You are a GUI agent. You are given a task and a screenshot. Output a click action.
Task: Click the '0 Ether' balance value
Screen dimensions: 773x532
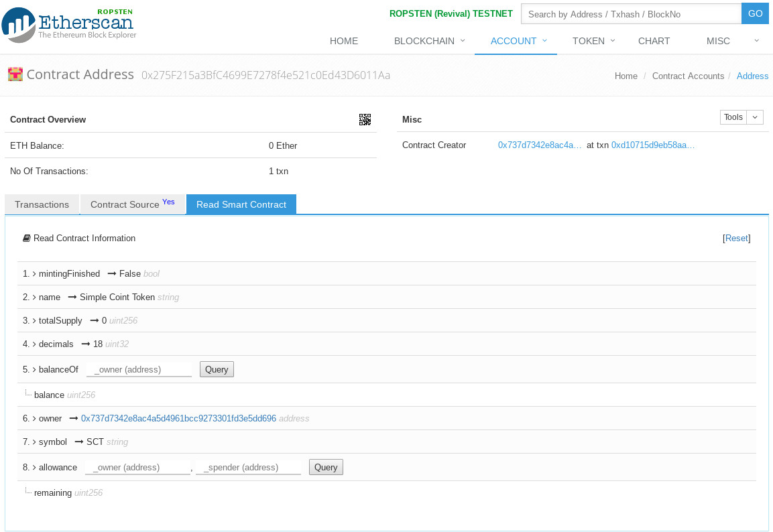(x=282, y=146)
